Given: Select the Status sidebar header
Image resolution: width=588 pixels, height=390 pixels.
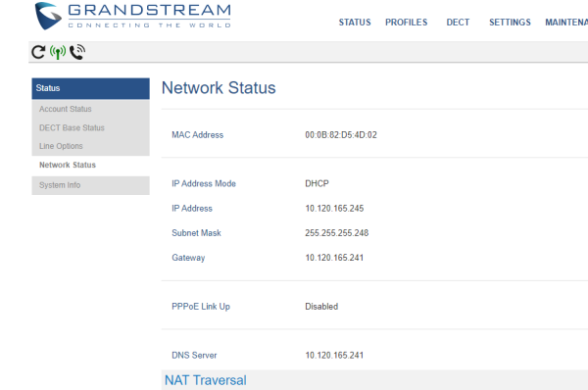Looking at the screenshot, I should click(x=91, y=88).
